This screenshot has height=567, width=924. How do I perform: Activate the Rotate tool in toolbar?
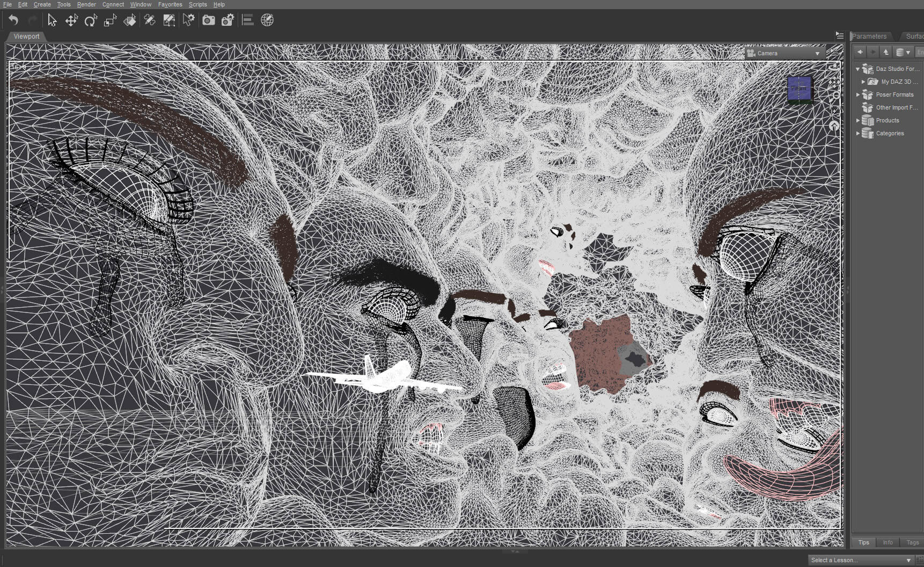pos(91,20)
